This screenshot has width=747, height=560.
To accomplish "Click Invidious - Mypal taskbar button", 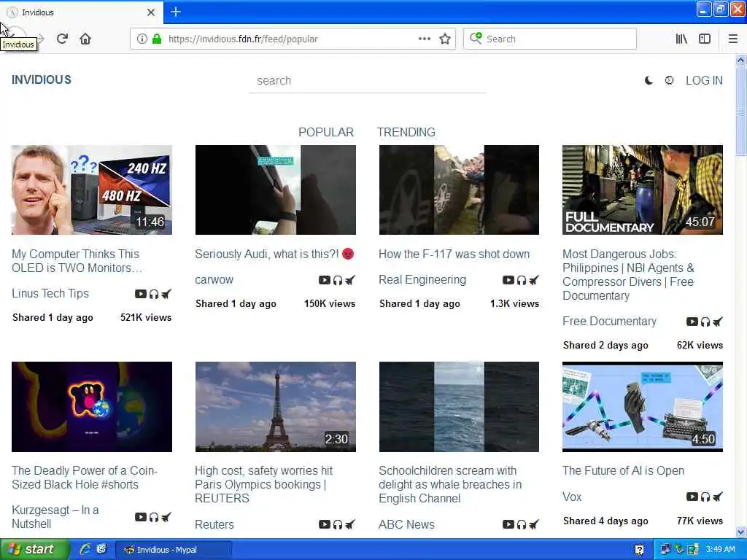I will click(174, 550).
